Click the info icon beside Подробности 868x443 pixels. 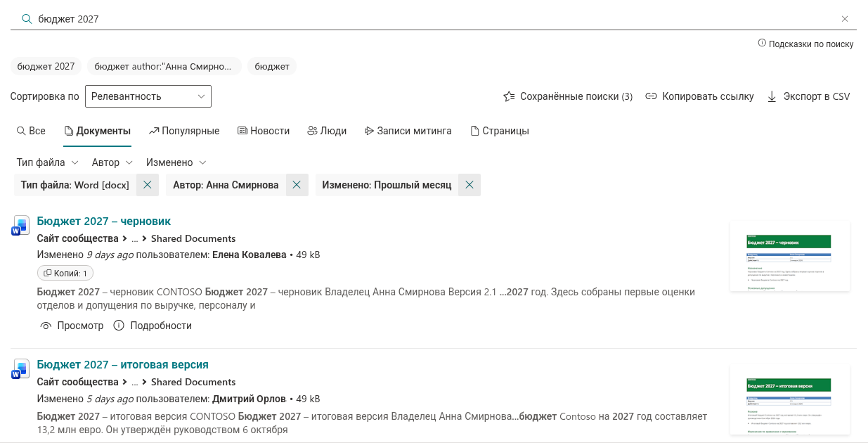119,326
